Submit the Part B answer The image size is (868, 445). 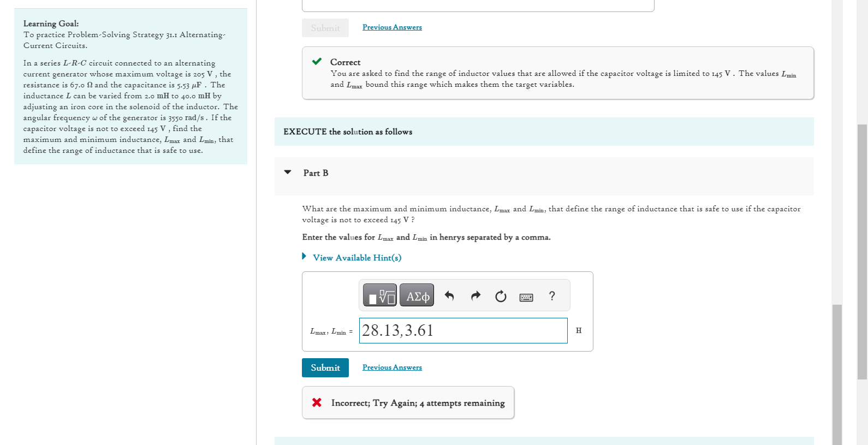325,367
